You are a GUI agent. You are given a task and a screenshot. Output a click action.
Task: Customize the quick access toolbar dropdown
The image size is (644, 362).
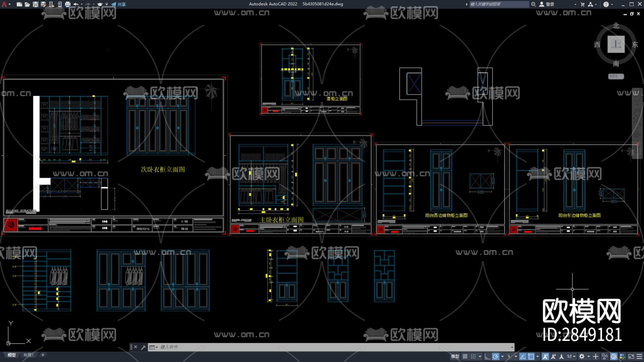pos(107,4)
